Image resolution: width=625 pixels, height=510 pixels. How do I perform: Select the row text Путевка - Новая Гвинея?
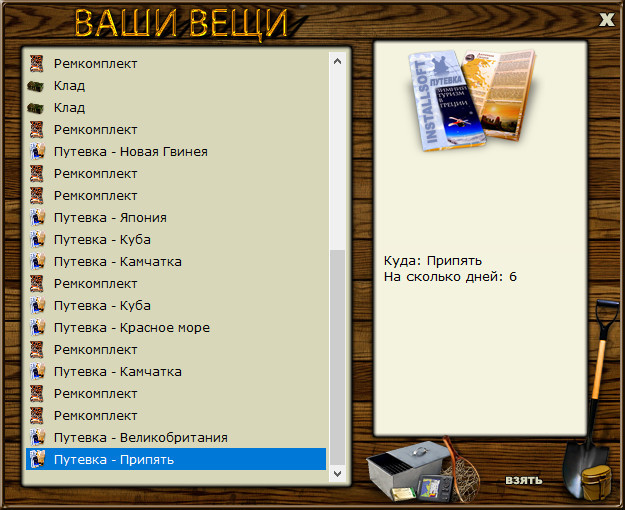click(x=131, y=152)
